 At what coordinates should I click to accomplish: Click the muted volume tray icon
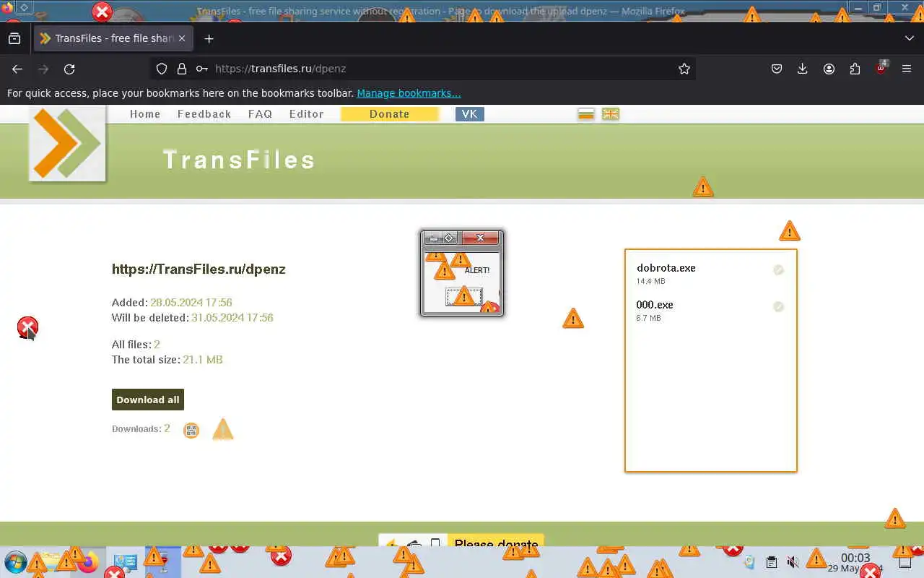(793, 562)
